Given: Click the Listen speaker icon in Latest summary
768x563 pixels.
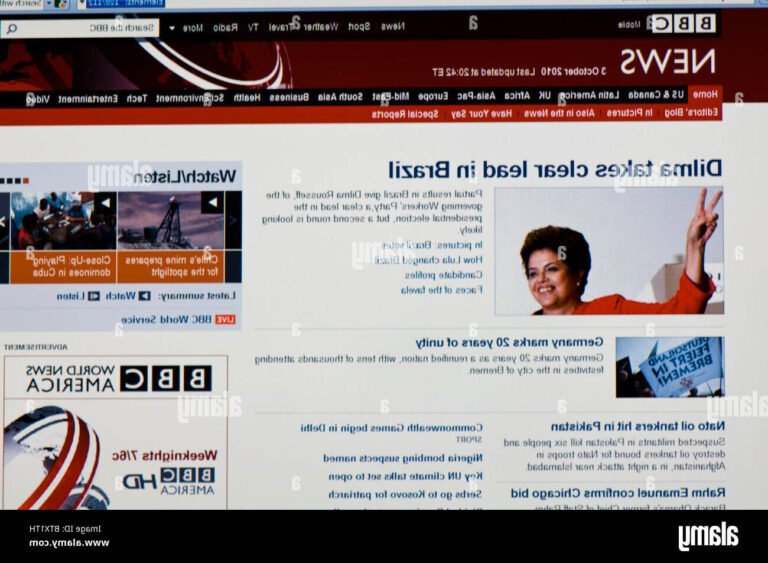Looking at the screenshot, I should point(94,296).
